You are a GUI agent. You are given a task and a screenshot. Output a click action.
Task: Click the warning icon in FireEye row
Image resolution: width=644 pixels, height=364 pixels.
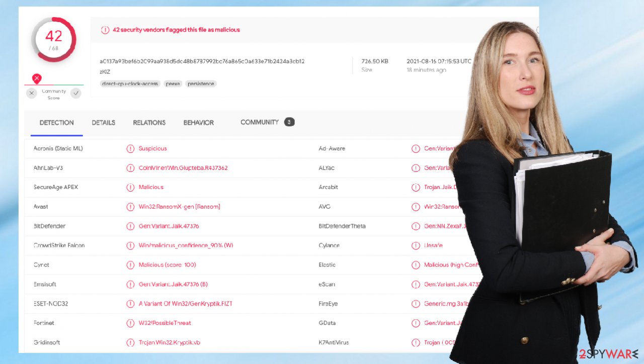[416, 304]
